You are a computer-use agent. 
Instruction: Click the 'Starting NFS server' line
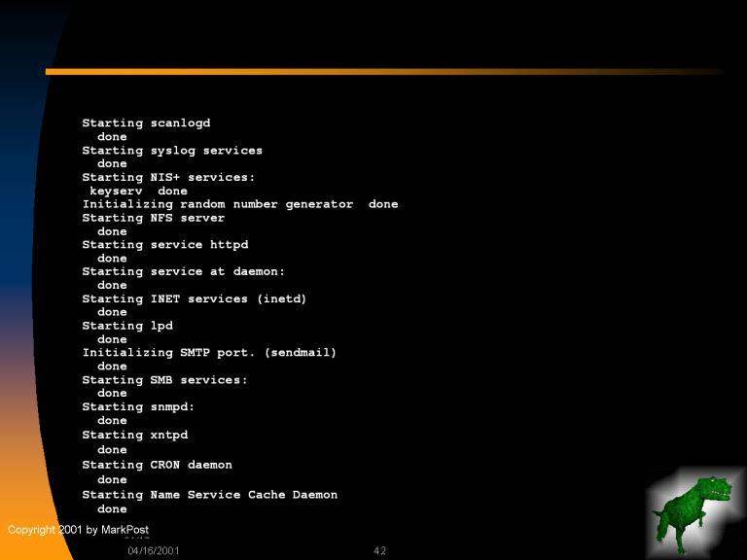pyautogui.click(x=153, y=218)
